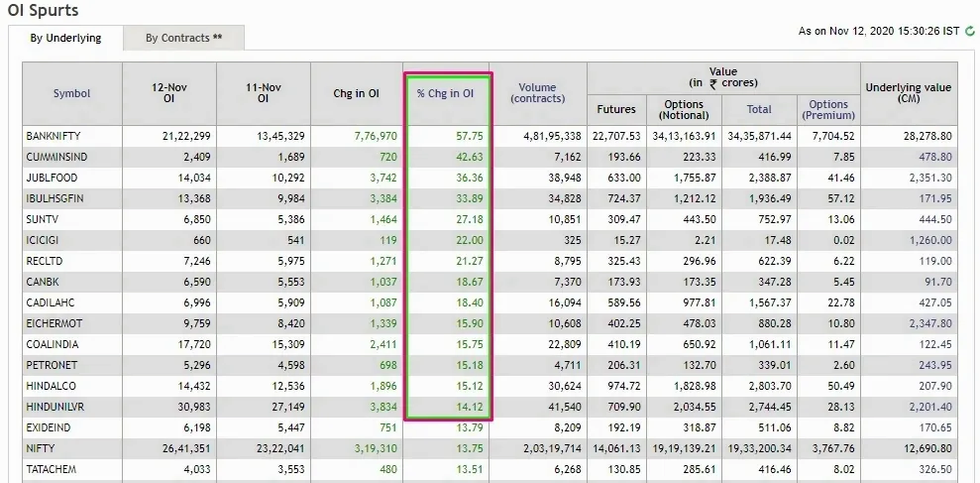Viewport: 980px width, 483px height.
Task: Click EXIDEIND percent change 13.79
Action: (471, 427)
